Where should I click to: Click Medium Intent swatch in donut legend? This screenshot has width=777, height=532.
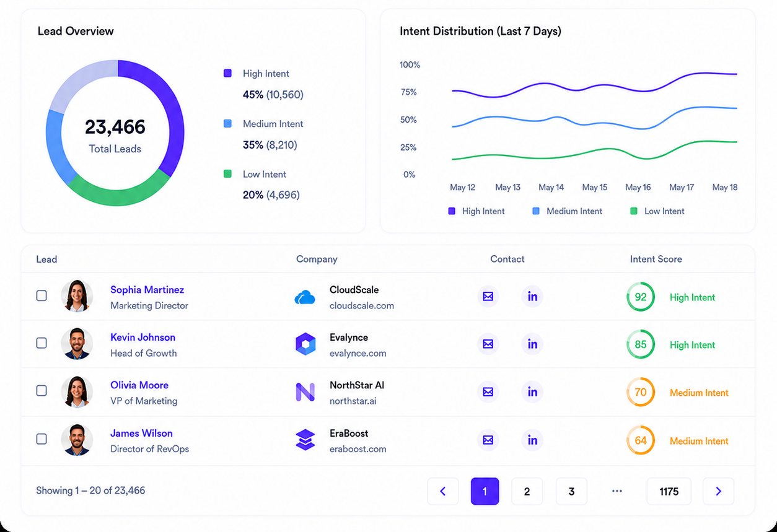coord(227,124)
